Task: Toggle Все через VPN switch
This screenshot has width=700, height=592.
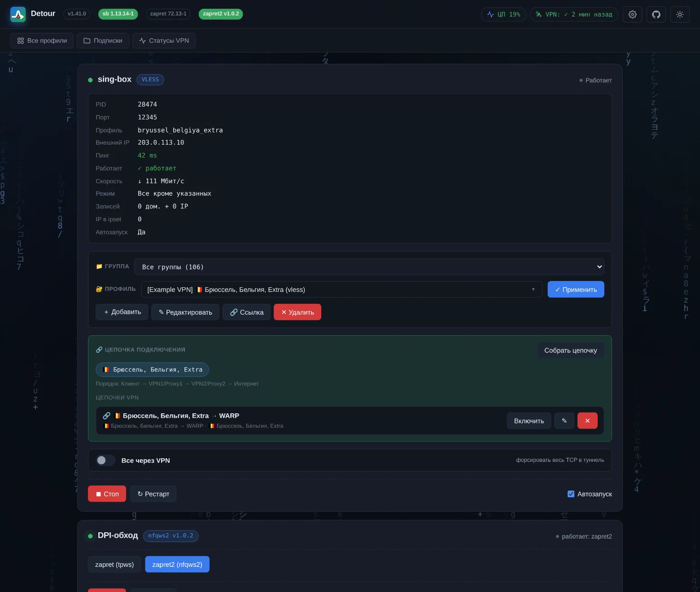Action: coord(105,460)
